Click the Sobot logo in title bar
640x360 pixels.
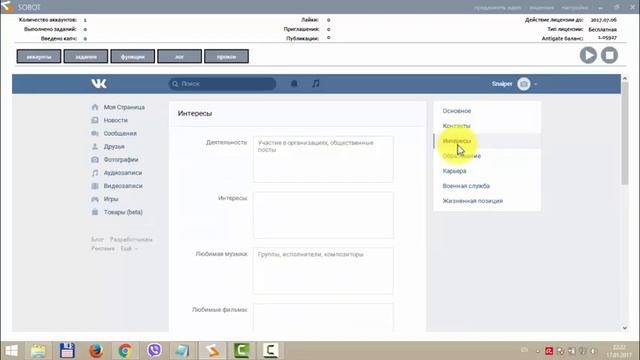7,7
